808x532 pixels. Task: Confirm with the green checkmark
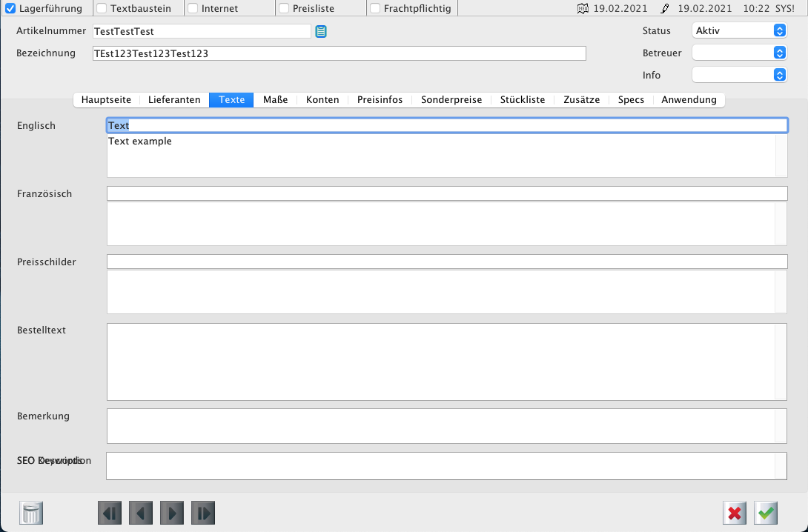766,513
